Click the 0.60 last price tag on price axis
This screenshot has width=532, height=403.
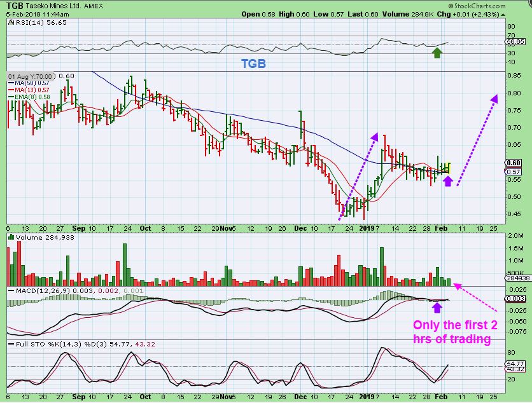click(514, 163)
